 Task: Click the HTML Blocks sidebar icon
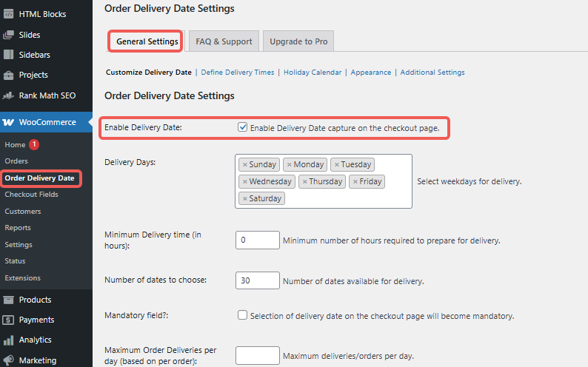9,14
